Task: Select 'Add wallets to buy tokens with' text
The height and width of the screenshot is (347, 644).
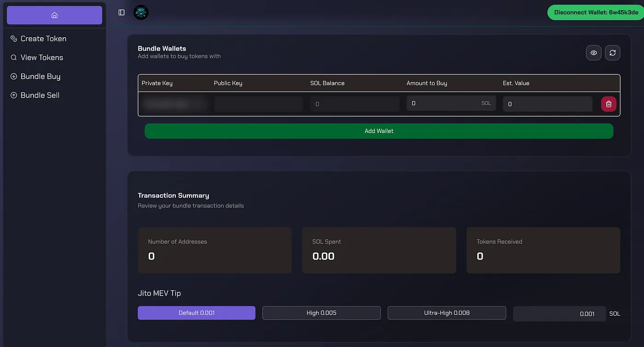Action: tap(179, 56)
